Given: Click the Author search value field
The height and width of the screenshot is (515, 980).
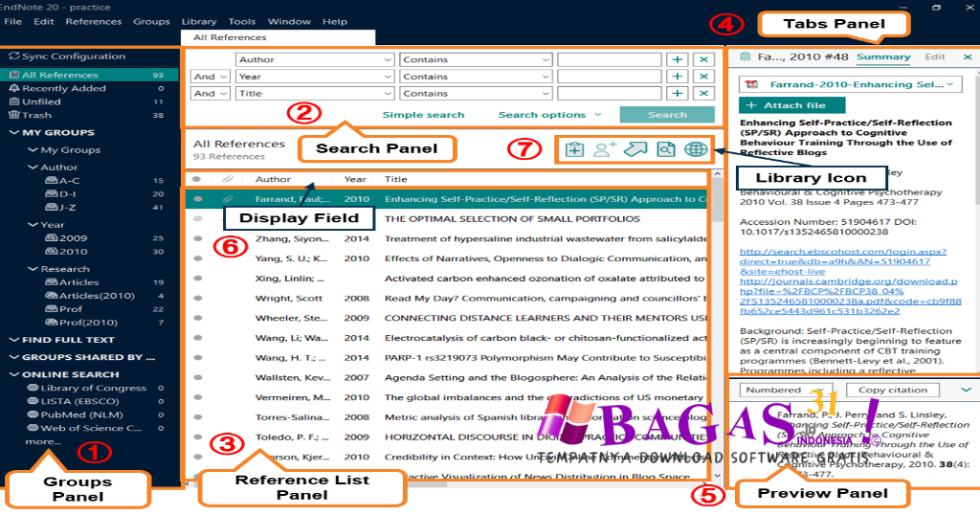Looking at the screenshot, I should click(610, 59).
